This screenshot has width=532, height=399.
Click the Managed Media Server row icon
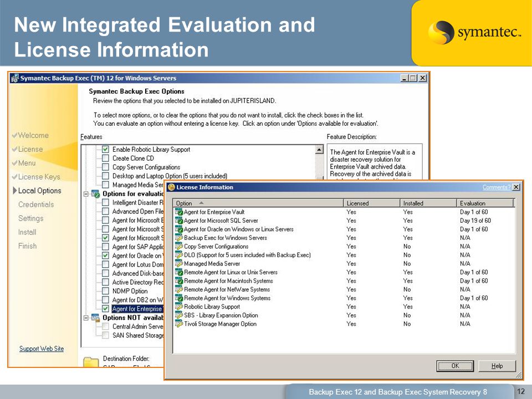pos(179,264)
